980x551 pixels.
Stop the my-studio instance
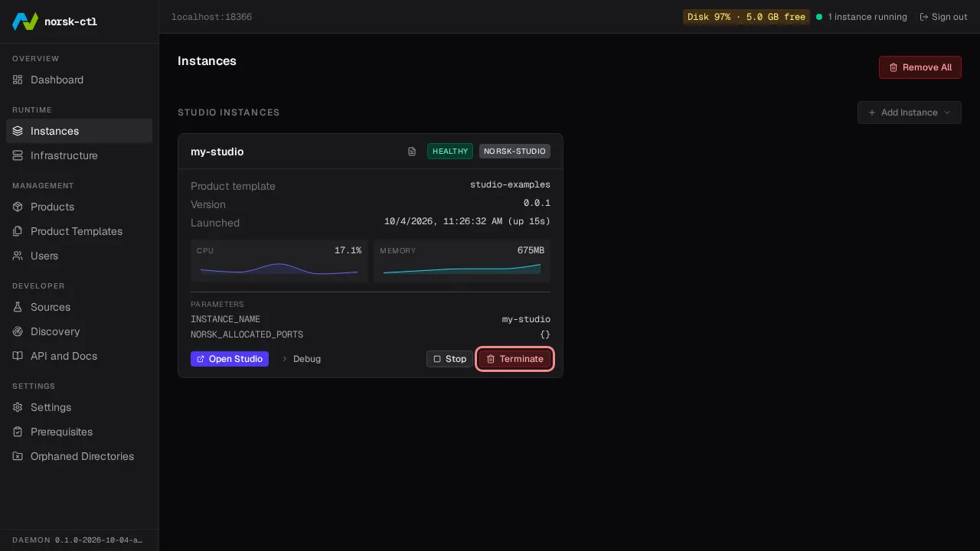point(449,359)
